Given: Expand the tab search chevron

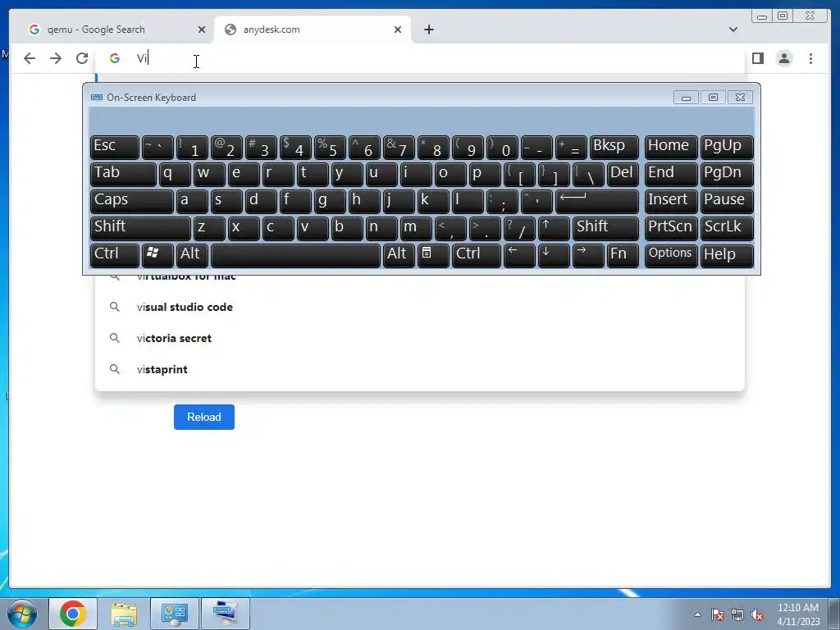Looking at the screenshot, I should [x=733, y=30].
